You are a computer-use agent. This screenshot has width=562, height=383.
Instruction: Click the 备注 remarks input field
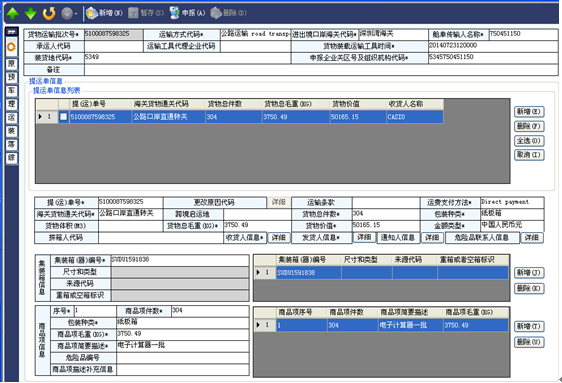[321, 70]
